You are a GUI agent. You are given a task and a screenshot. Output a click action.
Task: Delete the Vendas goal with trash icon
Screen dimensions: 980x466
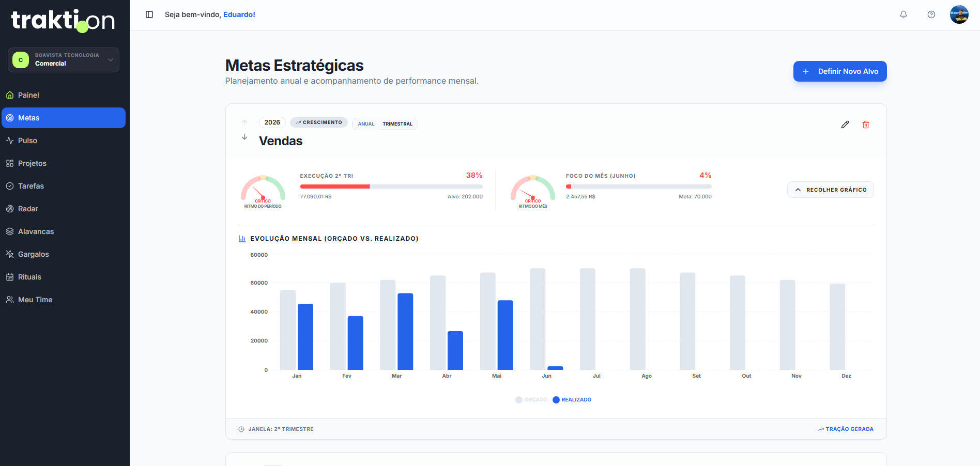(866, 125)
